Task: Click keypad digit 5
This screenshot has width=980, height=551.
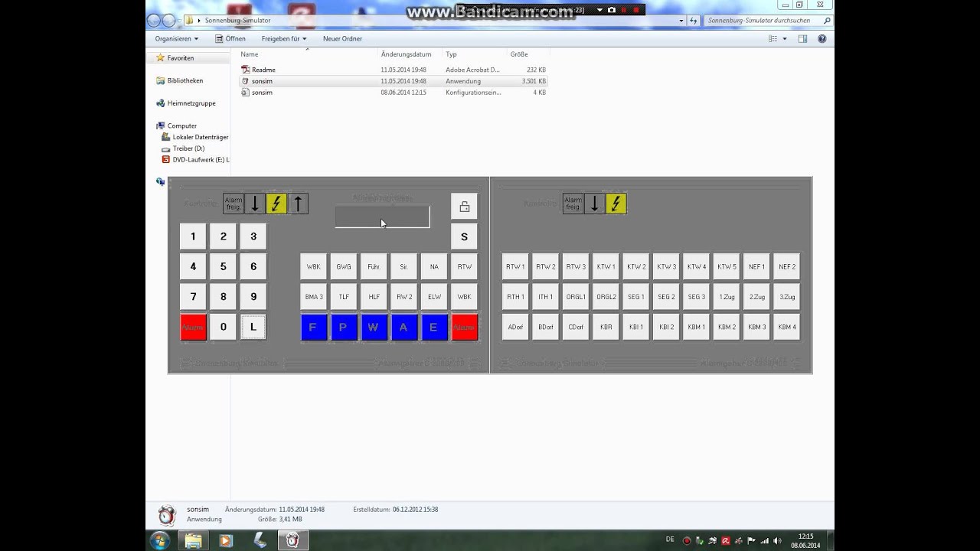Action: pyautogui.click(x=223, y=267)
